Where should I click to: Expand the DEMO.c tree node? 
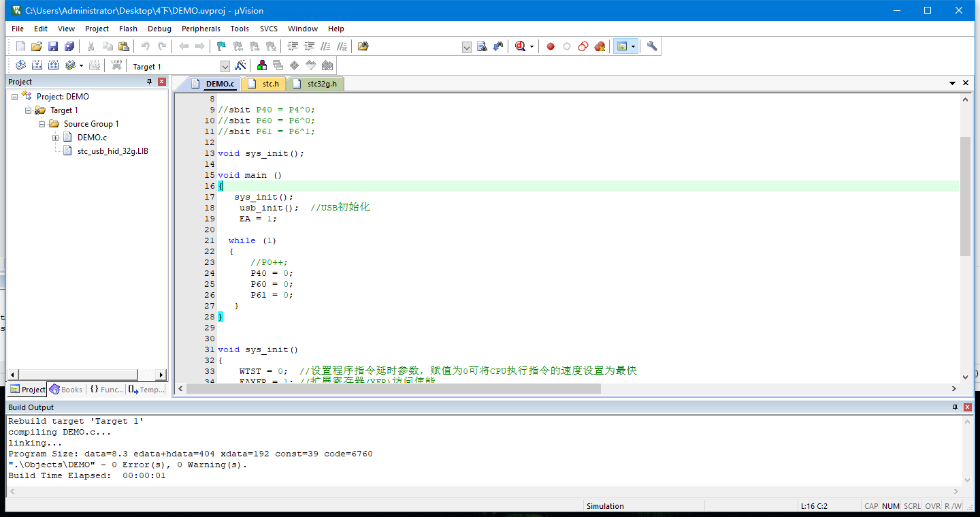click(x=56, y=138)
